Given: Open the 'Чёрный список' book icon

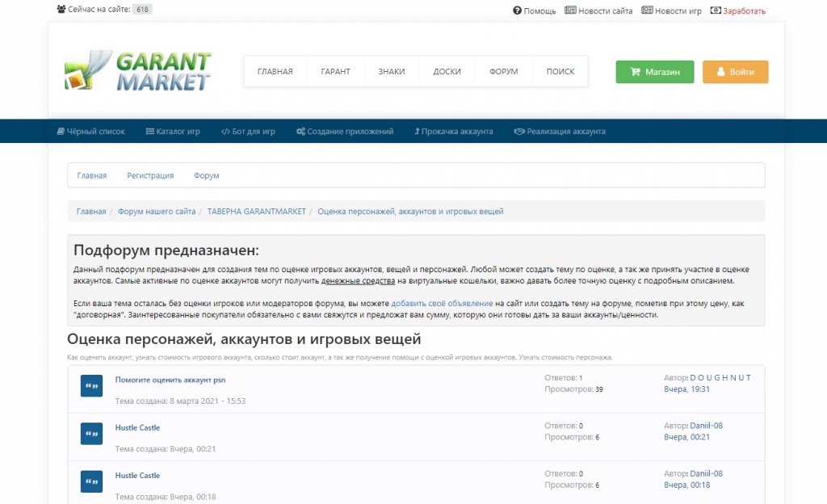Looking at the screenshot, I should (x=61, y=131).
